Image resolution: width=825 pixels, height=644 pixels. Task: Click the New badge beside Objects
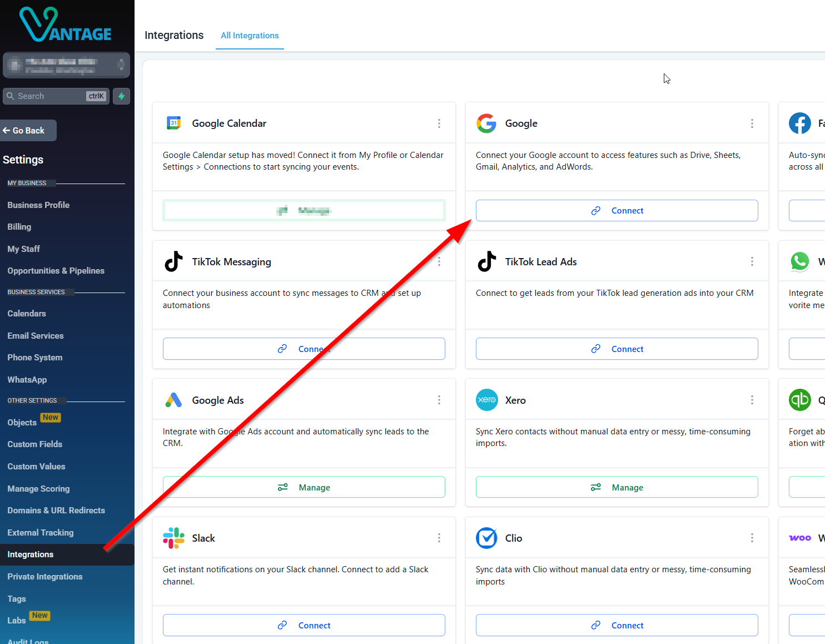51,418
